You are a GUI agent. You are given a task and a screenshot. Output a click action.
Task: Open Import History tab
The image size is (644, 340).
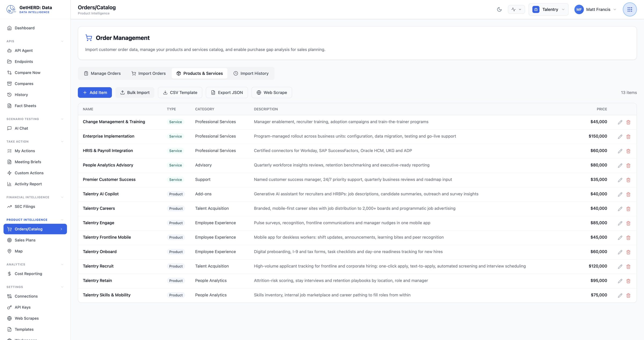coord(251,73)
